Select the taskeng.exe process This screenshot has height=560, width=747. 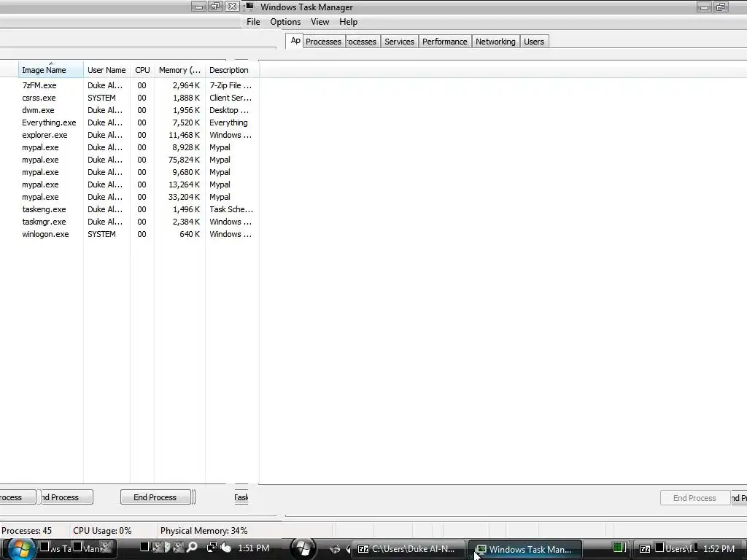pos(138,209)
